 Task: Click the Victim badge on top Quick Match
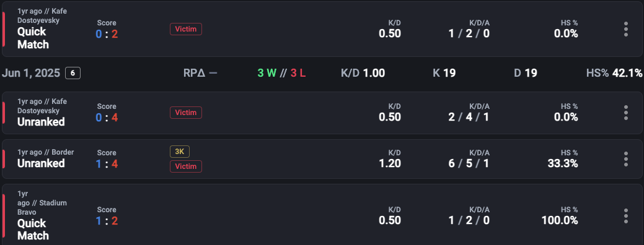(x=186, y=29)
